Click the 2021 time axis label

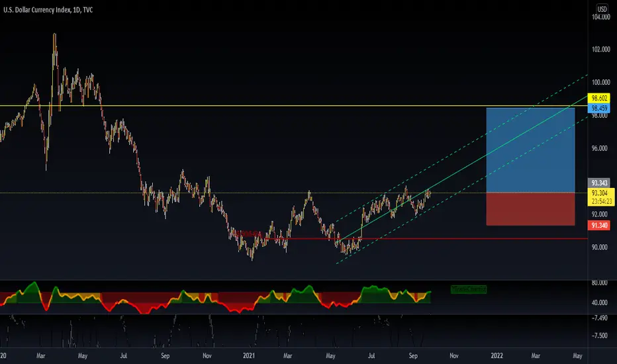tap(249, 356)
